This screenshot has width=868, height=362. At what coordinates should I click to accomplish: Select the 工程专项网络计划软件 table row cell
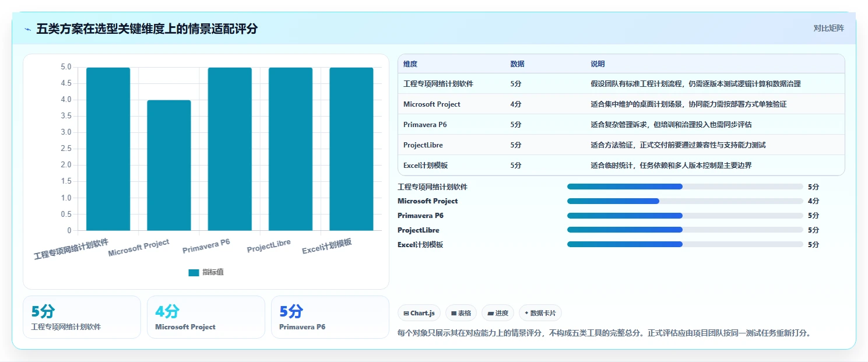[x=438, y=84]
